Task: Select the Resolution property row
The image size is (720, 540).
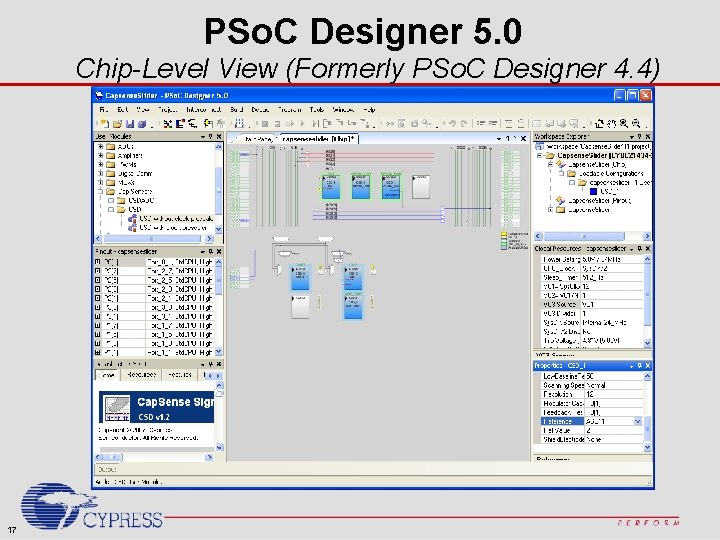Action: 591,394
